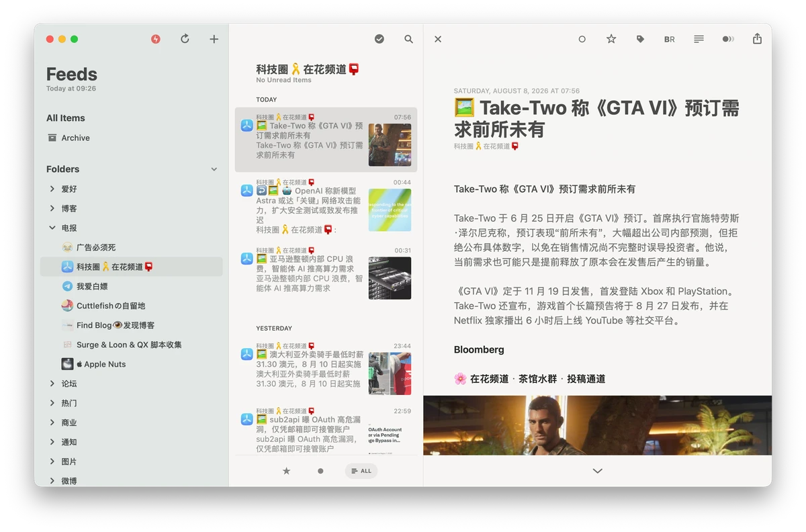Viewport: 806px width, 532px height.
Task: Click the Apple Nuts feed icon
Action: tap(67, 364)
